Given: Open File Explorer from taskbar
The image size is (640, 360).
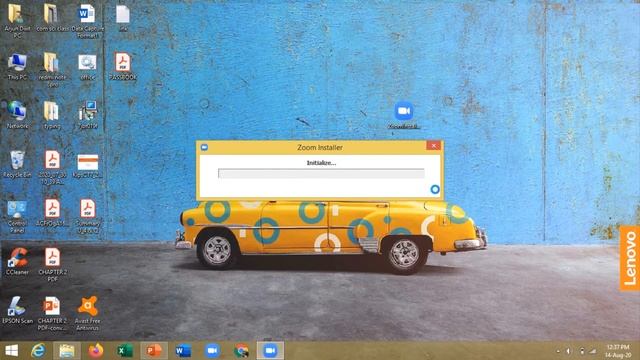Looking at the screenshot, I should tap(67, 351).
